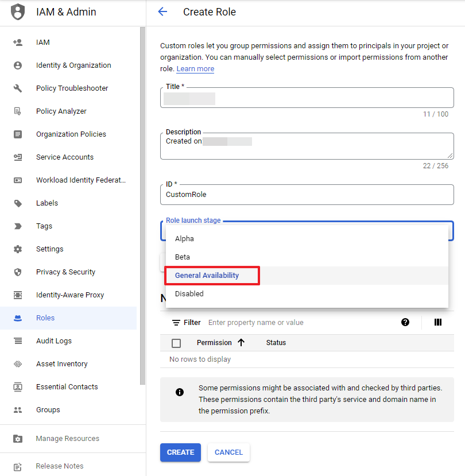Pick the Disabled launch stage option
This screenshot has height=476, width=465.
(189, 294)
